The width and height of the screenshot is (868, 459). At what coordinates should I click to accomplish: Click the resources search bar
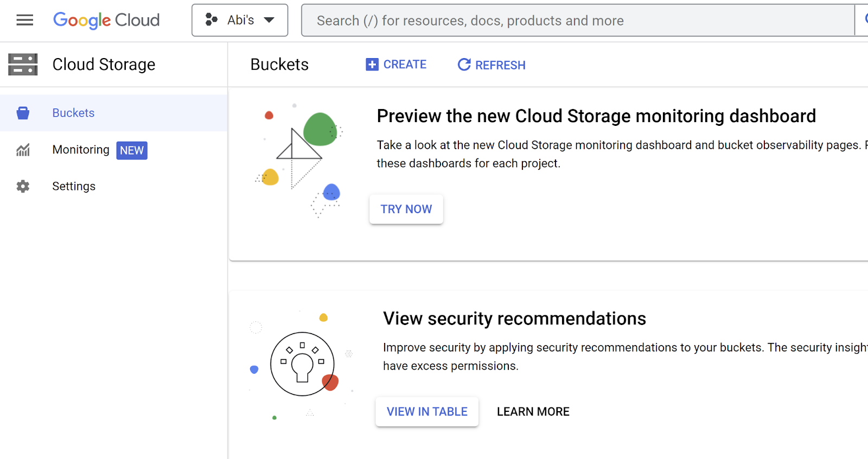pos(542,20)
